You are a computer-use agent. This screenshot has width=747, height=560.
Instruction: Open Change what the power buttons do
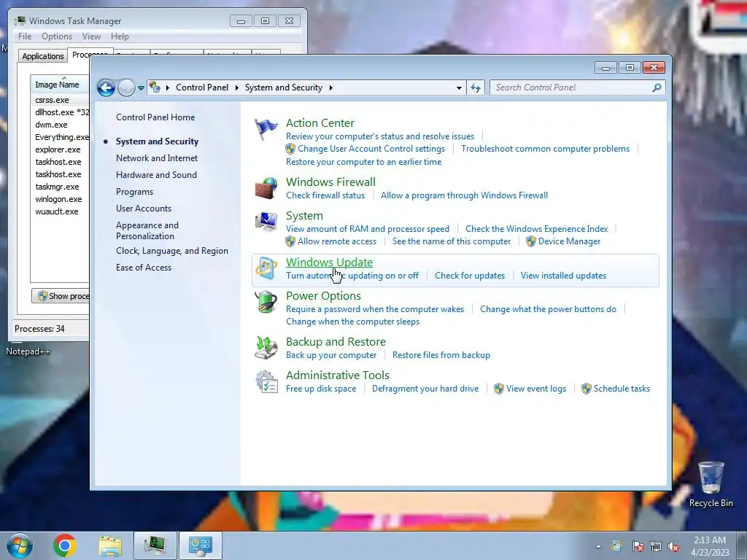point(548,309)
